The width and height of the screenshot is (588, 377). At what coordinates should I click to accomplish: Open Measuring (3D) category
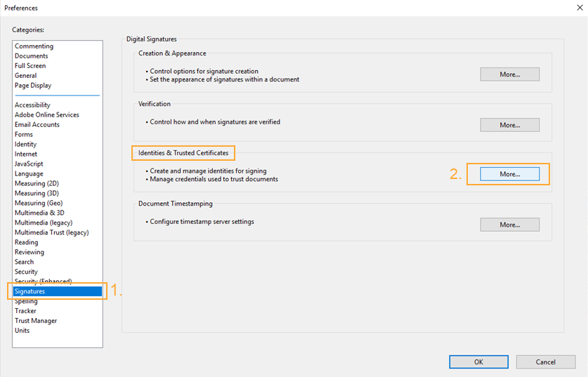[37, 193]
